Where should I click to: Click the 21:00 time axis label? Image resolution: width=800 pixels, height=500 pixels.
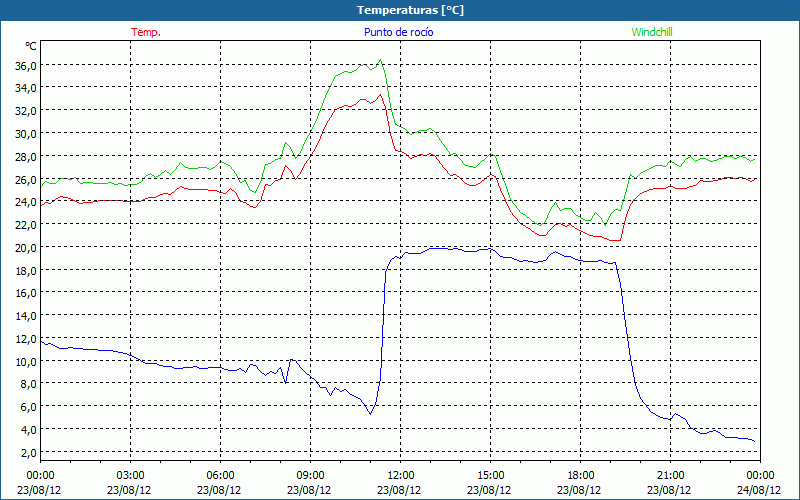pos(670,475)
